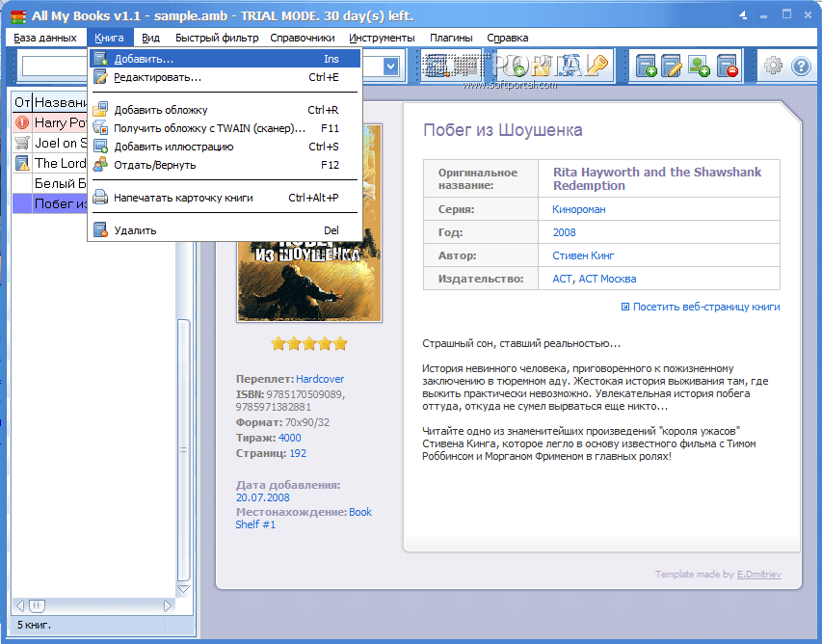Click the shopping cart icon beside Joel on S
Image resolution: width=822 pixels, height=644 pixels.
point(22,143)
